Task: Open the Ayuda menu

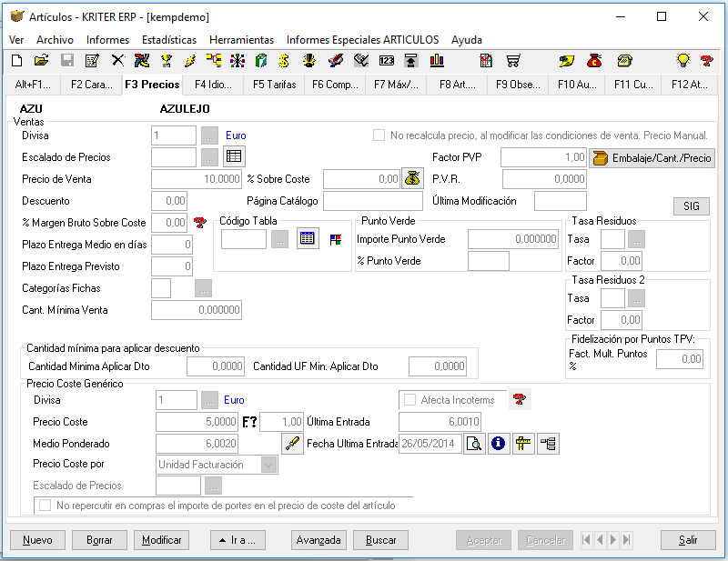Action: click(x=466, y=40)
